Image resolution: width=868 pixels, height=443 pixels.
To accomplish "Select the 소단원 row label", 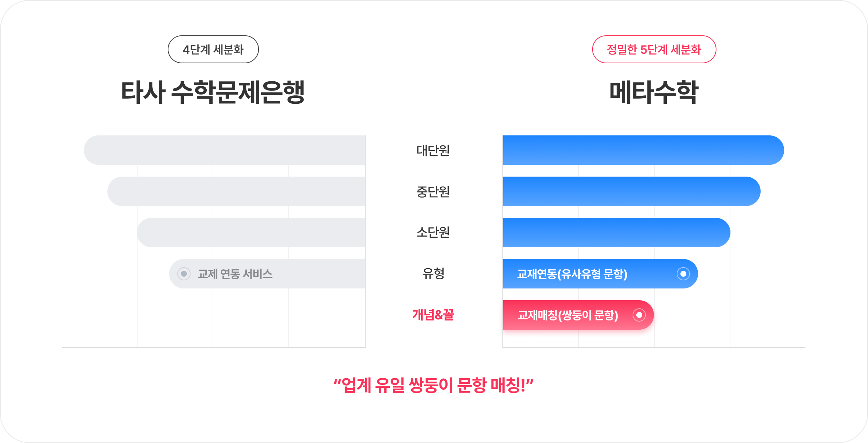I will pyautogui.click(x=433, y=232).
